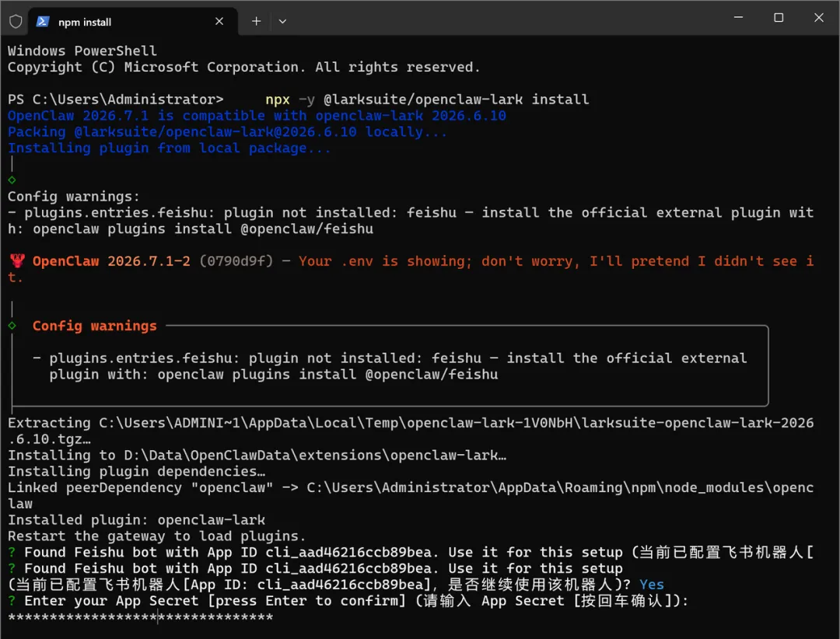The width and height of the screenshot is (840, 639).
Task: Click '@larksuite/openclaw-lark install' command text
Action: [x=456, y=100]
